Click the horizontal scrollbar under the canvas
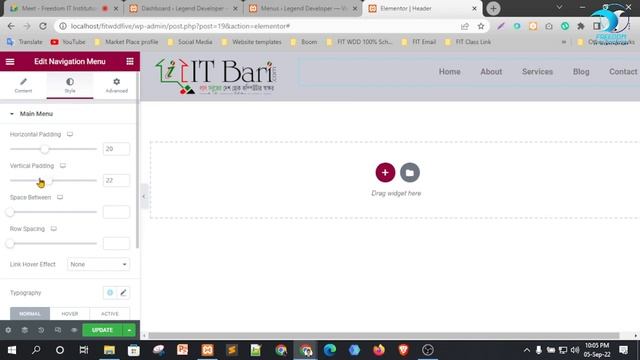The width and height of the screenshot is (640, 360). click(384, 336)
